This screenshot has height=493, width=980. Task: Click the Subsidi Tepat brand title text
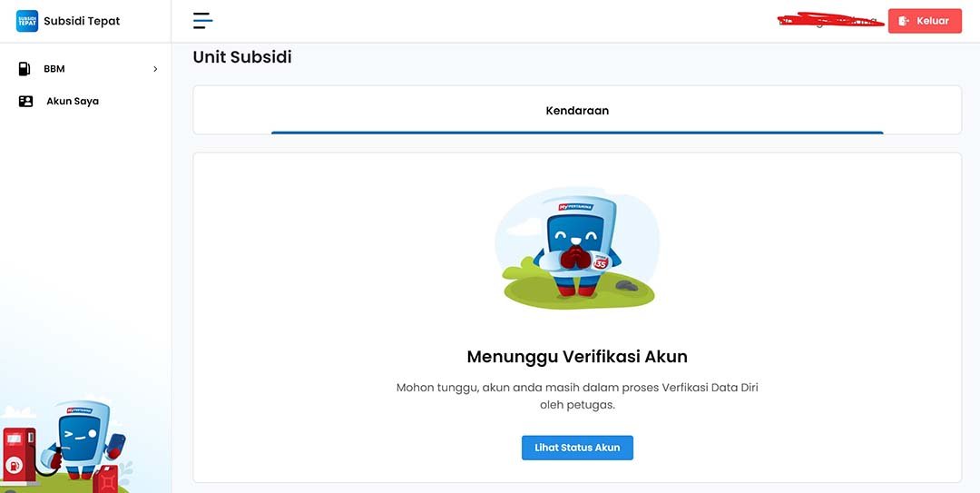tap(82, 21)
